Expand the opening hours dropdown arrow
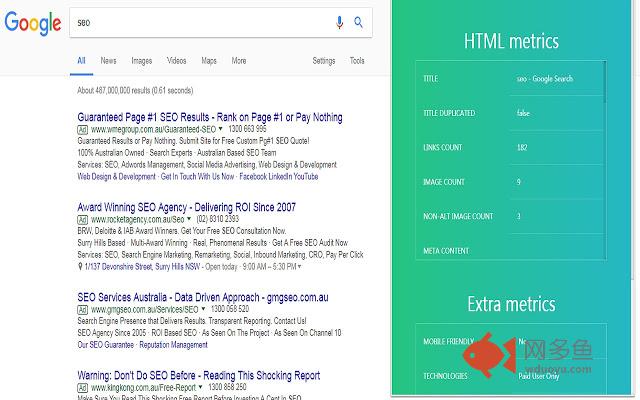Screen dimensions: 640x400 (300, 267)
